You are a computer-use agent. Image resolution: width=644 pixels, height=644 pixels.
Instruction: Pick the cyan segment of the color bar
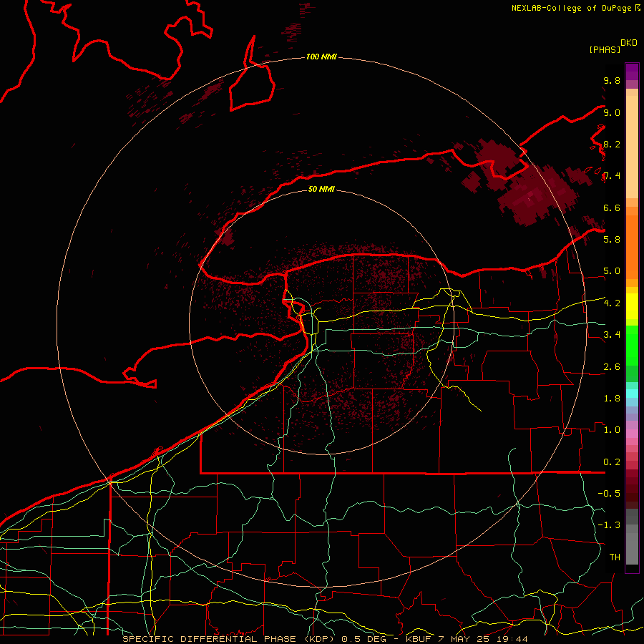pyautogui.click(x=632, y=394)
